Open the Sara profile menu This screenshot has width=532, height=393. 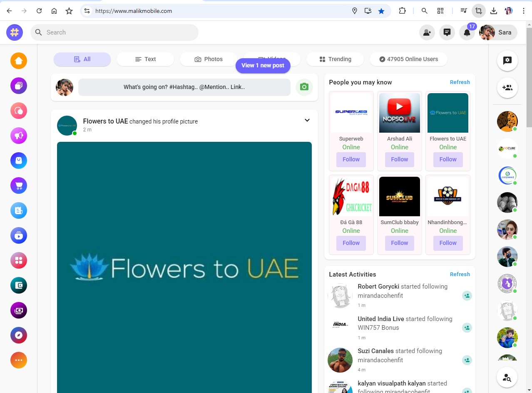pos(498,32)
